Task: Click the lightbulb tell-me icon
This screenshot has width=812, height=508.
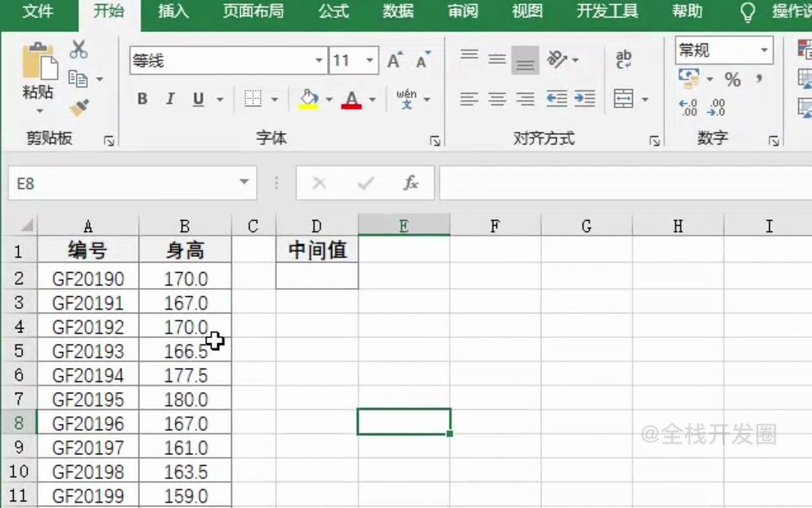Action: [747, 11]
